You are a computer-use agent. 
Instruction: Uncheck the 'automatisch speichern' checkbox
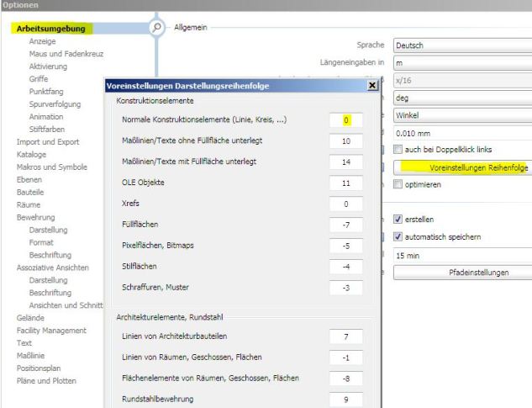tap(398, 236)
